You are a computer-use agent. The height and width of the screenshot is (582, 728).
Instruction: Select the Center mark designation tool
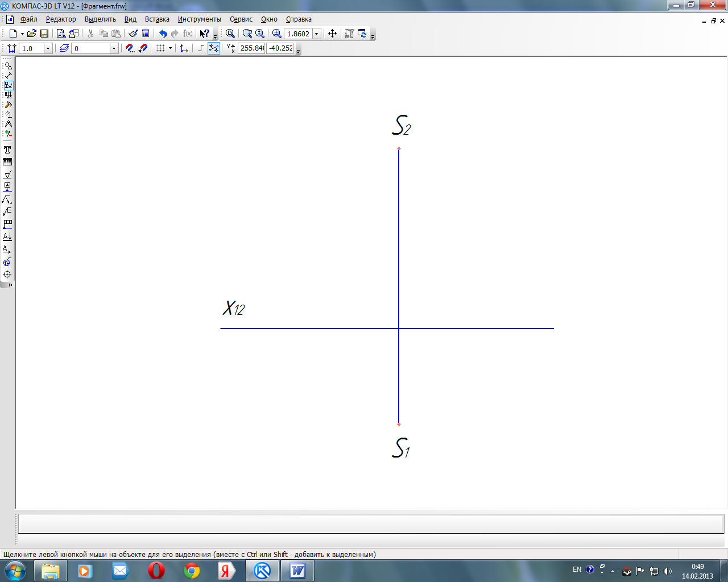7,275
